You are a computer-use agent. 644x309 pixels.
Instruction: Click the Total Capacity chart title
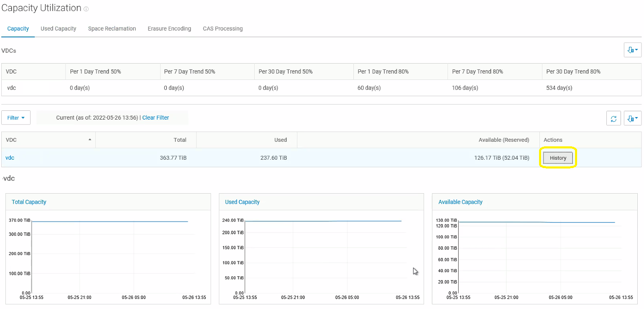point(29,202)
